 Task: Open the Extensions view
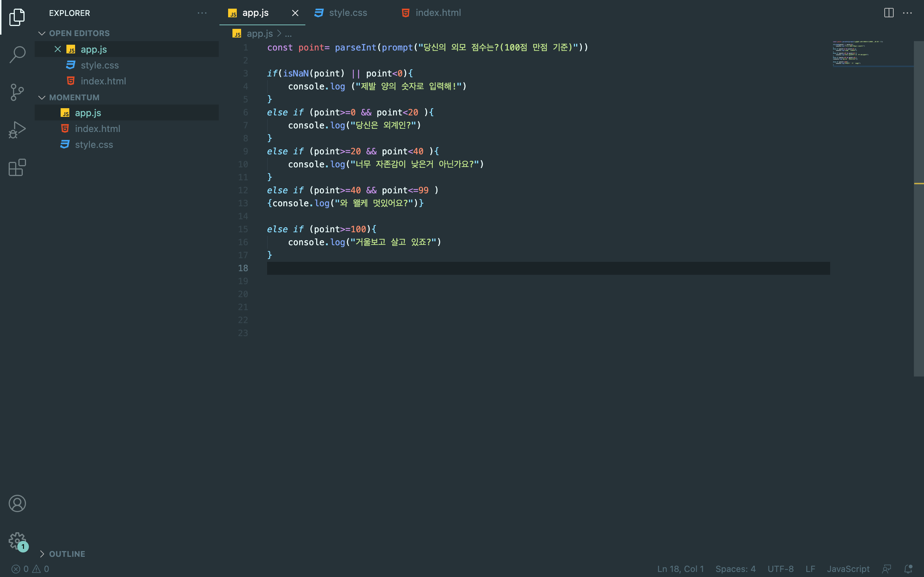point(17,168)
